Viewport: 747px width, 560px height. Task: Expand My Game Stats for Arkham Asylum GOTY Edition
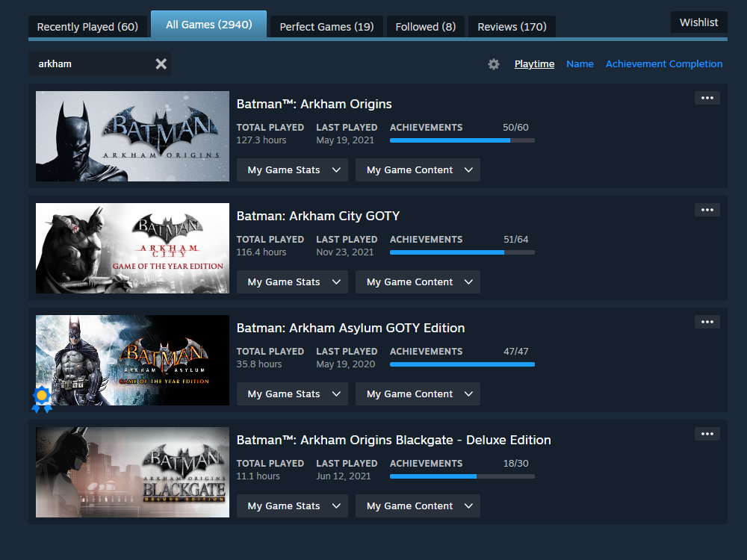click(292, 393)
